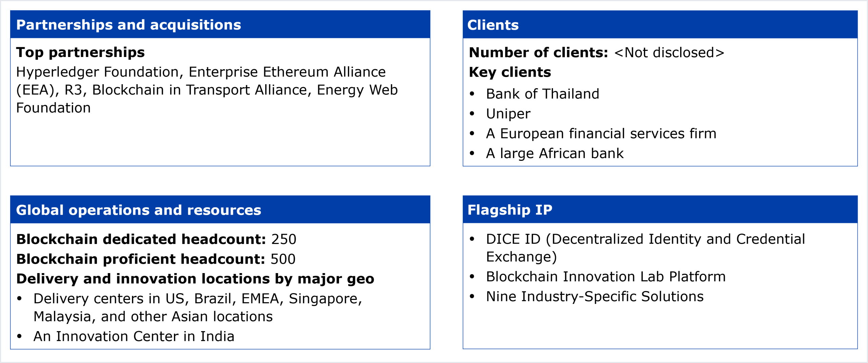Click the Top partnerships subheading

coord(80,52)
